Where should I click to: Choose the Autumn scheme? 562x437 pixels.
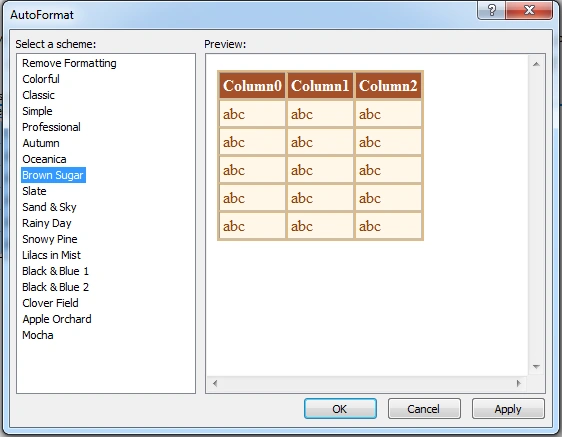[41, 143]
